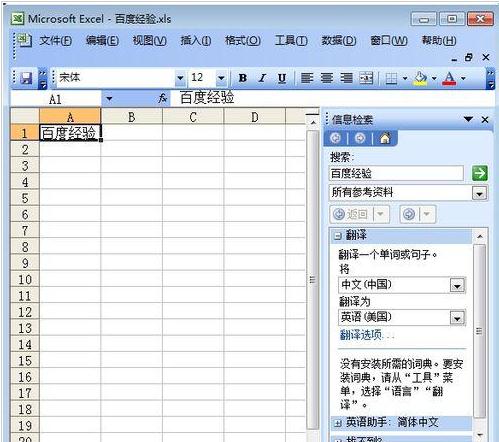Toggle Bold formatting
499x442 pixels.
pos(243,78)
